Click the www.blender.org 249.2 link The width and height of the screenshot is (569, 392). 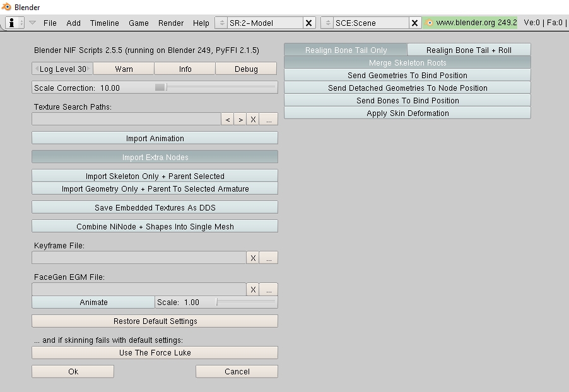[x=471, y=23]
